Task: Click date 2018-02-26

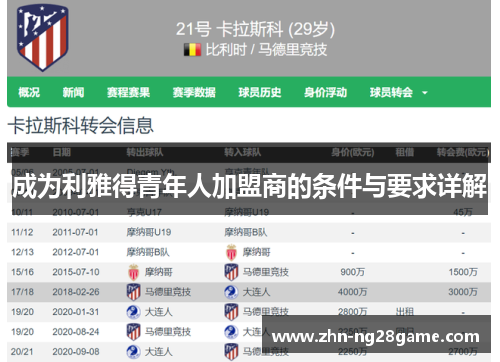Action: click(76, 292)
